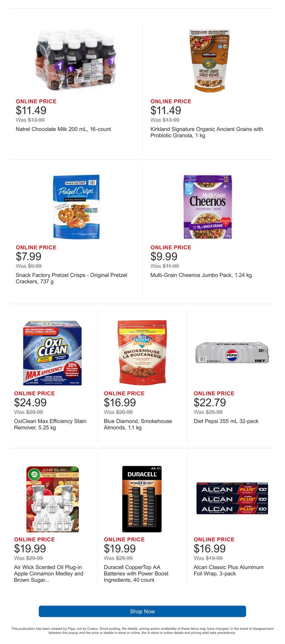Screen dimensions: 285x644
Task: Click the Diet Pepsi 355 mL 32-pack title
Action: (x=226, y=421)
